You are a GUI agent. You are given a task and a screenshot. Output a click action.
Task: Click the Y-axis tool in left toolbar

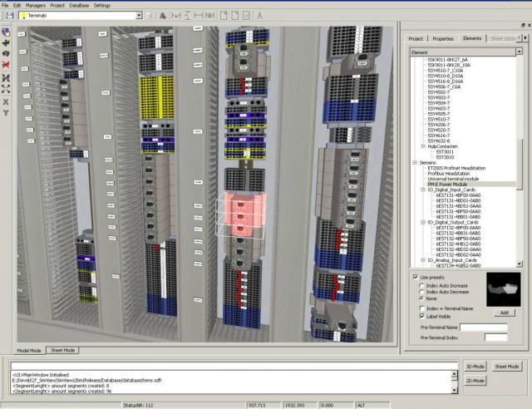7,111
